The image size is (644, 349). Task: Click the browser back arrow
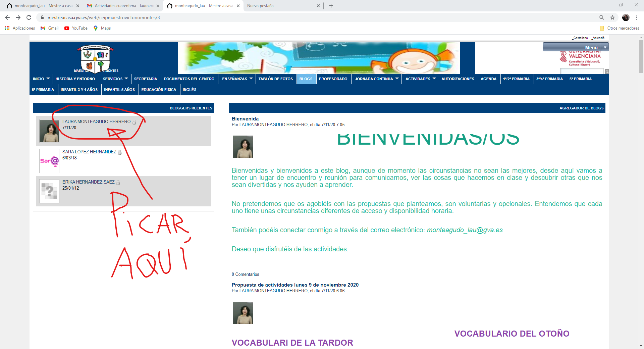7,17
